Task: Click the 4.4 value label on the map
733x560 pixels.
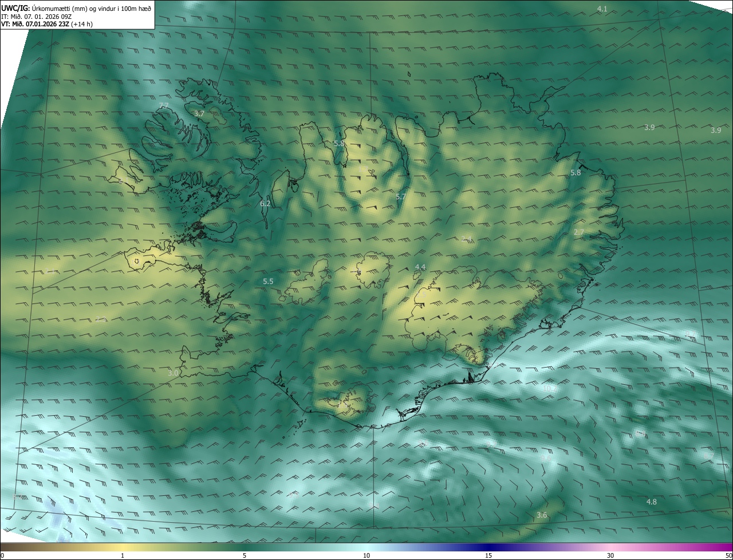Action: tap(420, 267)
